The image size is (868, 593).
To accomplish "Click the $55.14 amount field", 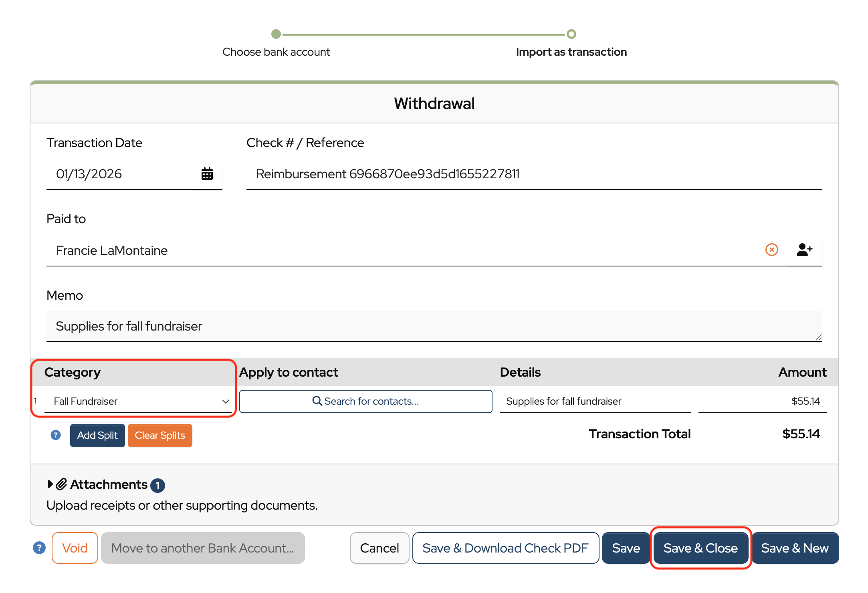I will 762,401.
